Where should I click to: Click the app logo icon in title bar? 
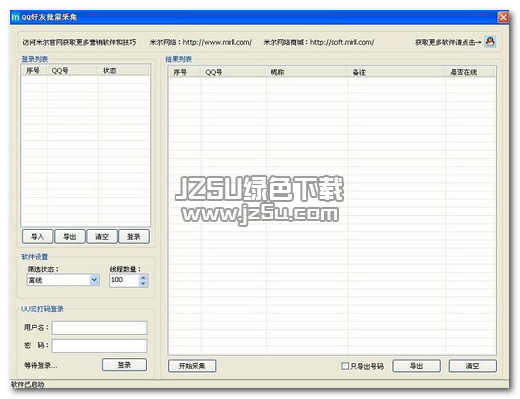(x=16, y=17)
